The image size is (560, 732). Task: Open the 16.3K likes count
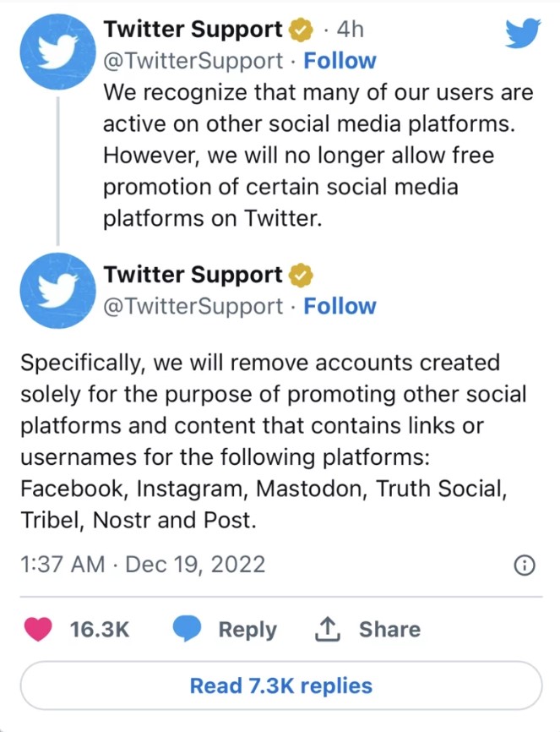[x=100, y=629]
